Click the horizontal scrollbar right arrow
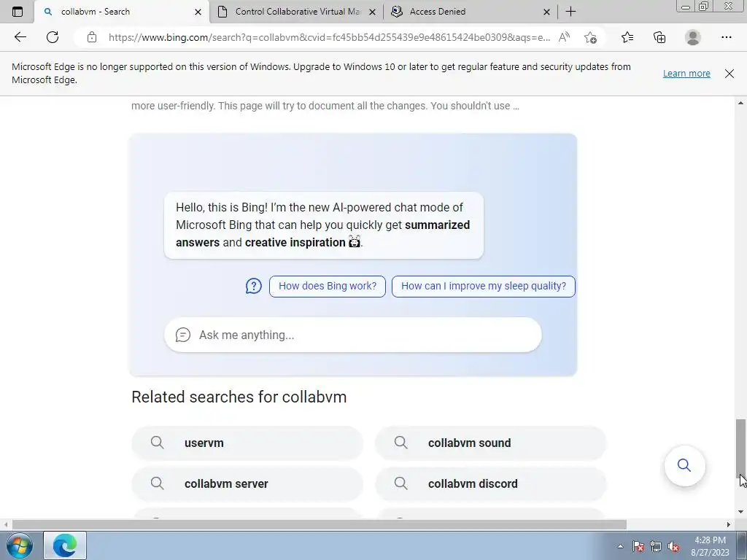 click(x=729, y=524)
